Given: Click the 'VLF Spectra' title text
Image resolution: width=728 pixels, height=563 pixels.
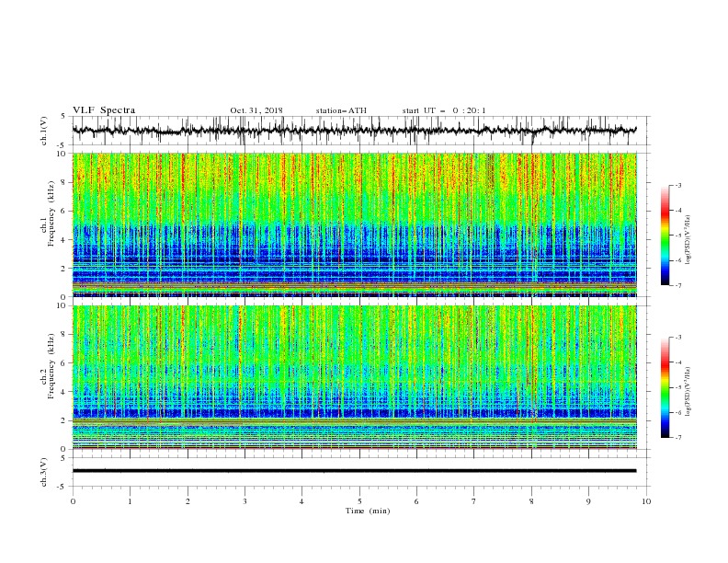Looking at the screenshot, I should 104,110.
